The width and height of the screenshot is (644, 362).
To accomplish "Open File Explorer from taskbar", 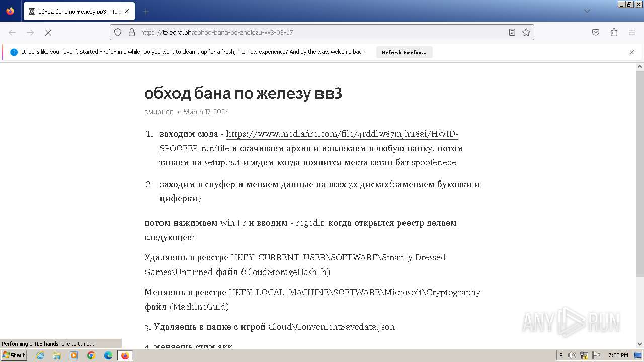I will (x=57, y=355).
